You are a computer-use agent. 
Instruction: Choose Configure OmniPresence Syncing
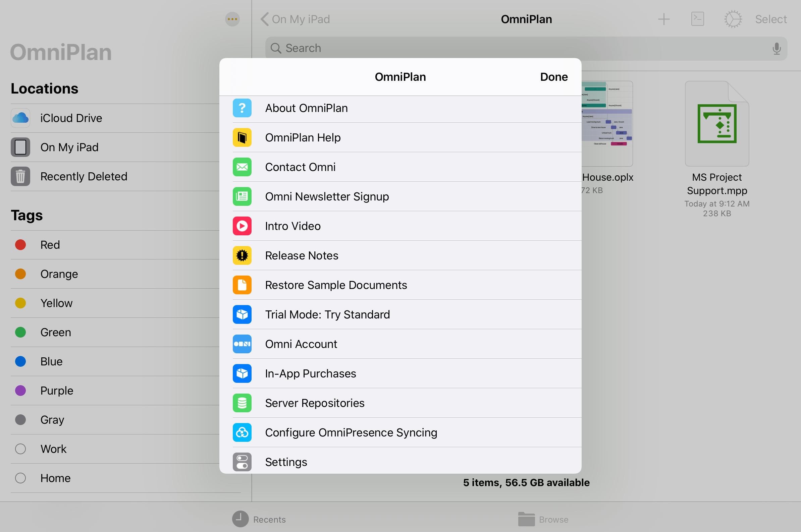tap(400, 432)
